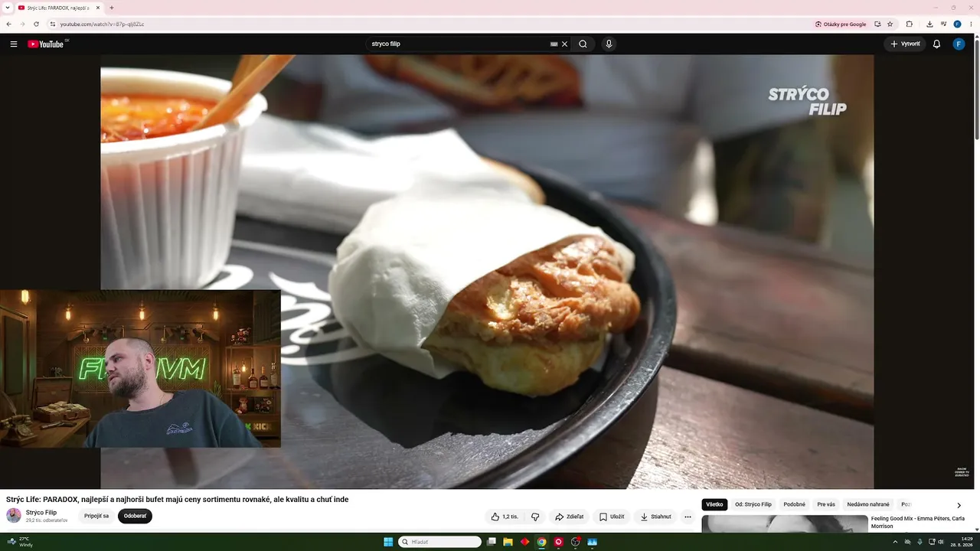Go to the YouTube home logo
This screenshot has width=980, height=551.
point(46,44)
